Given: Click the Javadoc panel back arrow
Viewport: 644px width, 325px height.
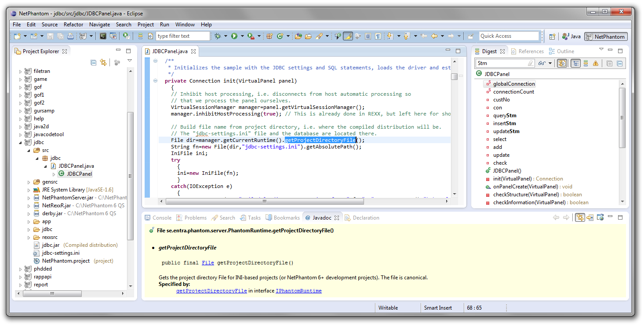Looking at the screenshot, I should [x=556, y=217].
